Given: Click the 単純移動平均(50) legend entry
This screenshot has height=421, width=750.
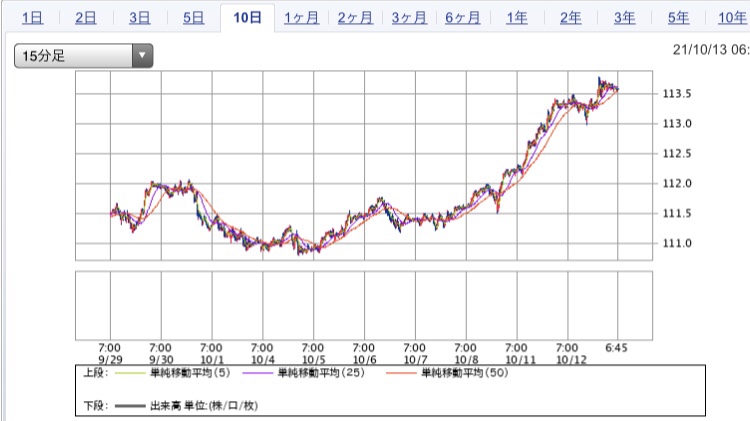Looking at the screenshot, I should coord(447,373).
